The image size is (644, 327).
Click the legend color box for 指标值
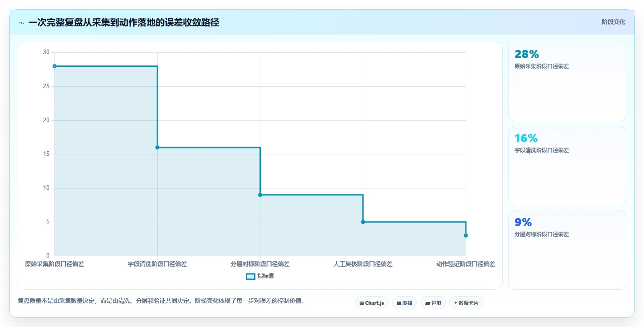250,276
